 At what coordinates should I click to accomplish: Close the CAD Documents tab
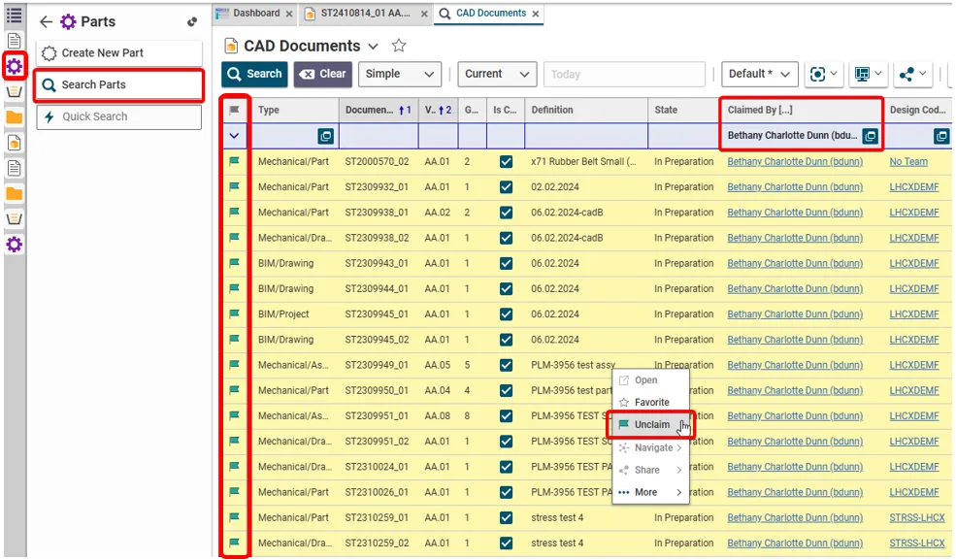tap(536, 14)
